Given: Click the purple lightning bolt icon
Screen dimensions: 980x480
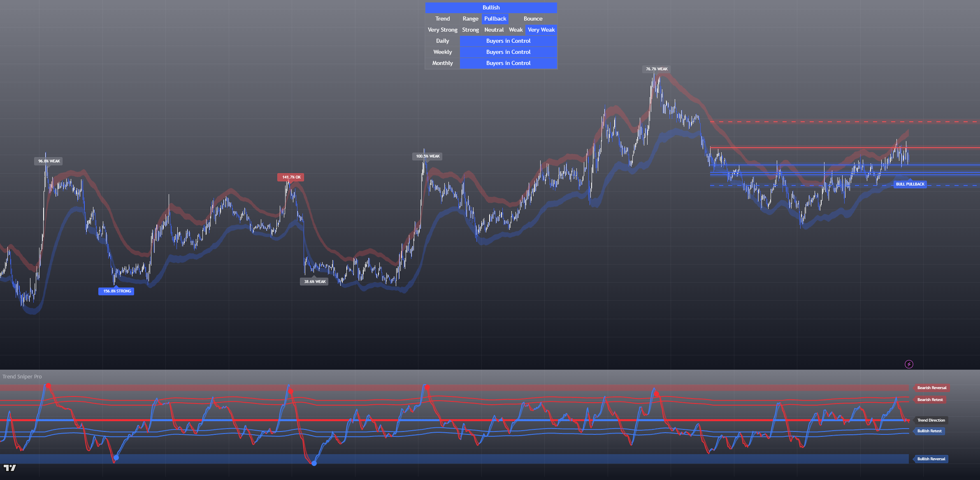Looking at the screenshot, I should pyautogui.click(x=909, y=364).
